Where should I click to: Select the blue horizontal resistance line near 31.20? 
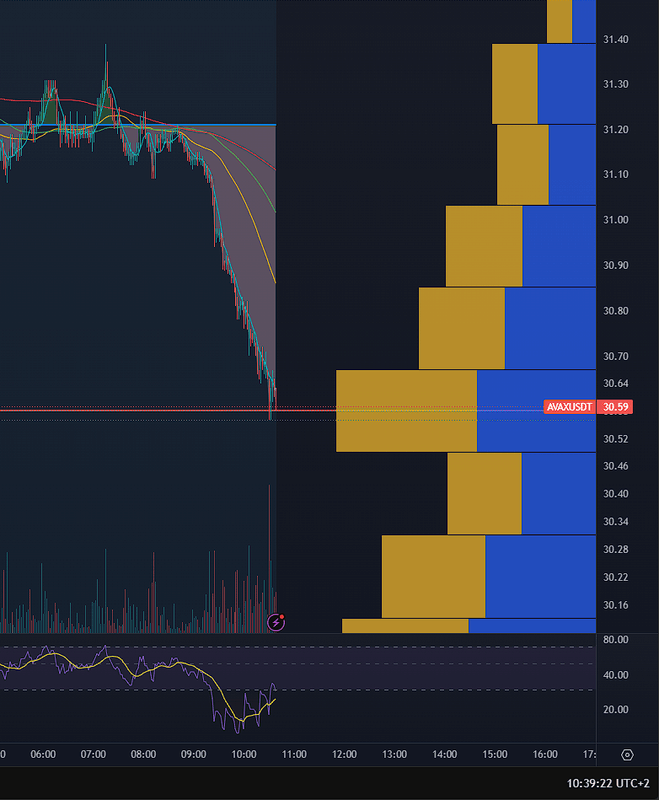click(138, 124)
